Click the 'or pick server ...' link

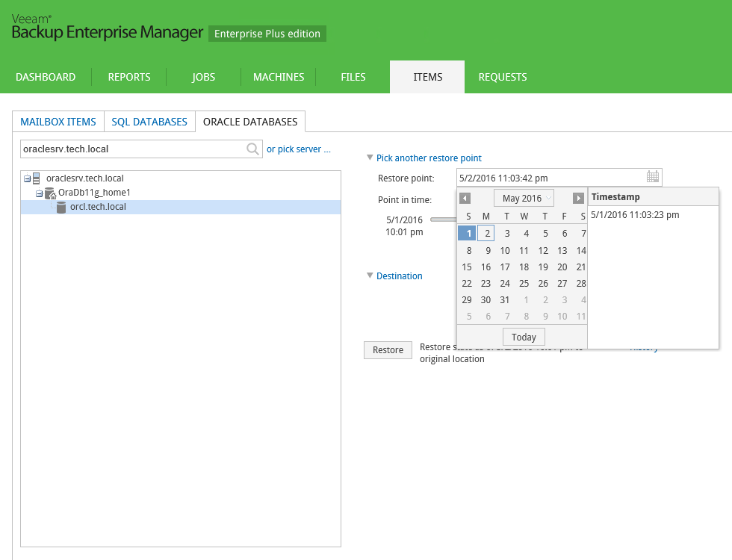tap(299, 149)
